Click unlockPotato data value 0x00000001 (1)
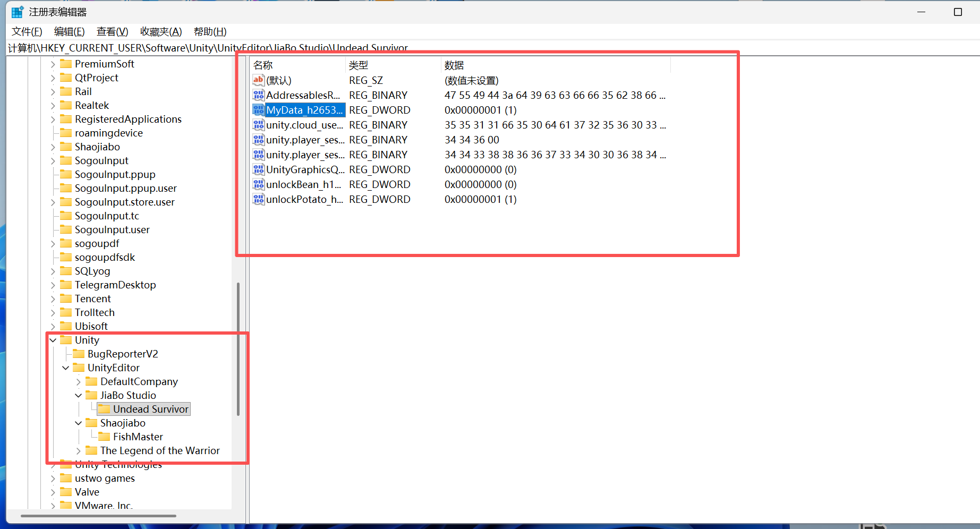 tap(480, 199)
